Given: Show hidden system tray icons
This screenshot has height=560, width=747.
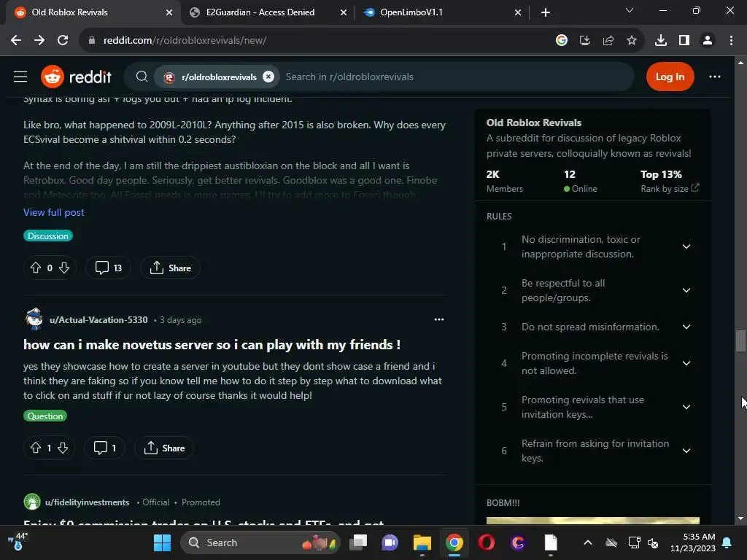Looking at the screenshot, I should point(588,542).
